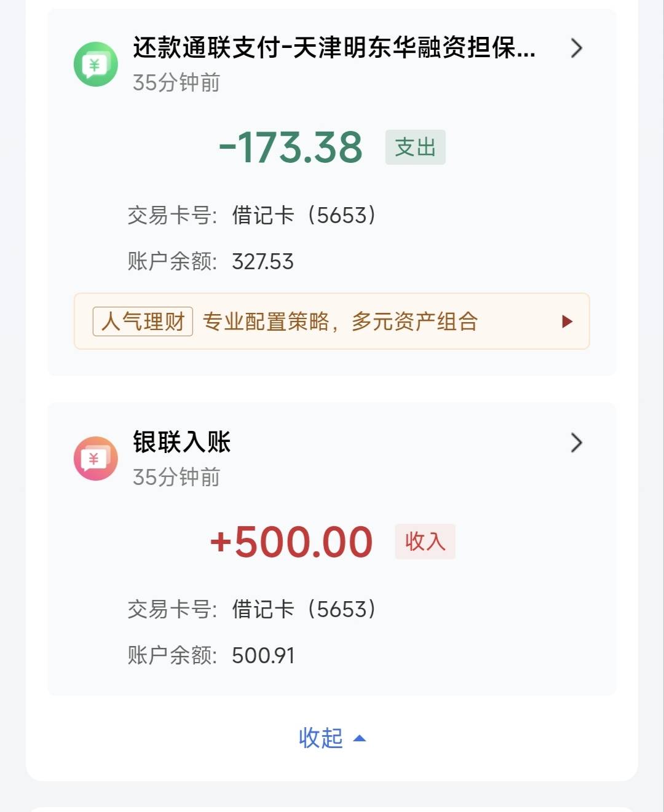The image size is (664, 812).
Task: Select the -173.38 expense amount
Action: (x=291, y=148)
